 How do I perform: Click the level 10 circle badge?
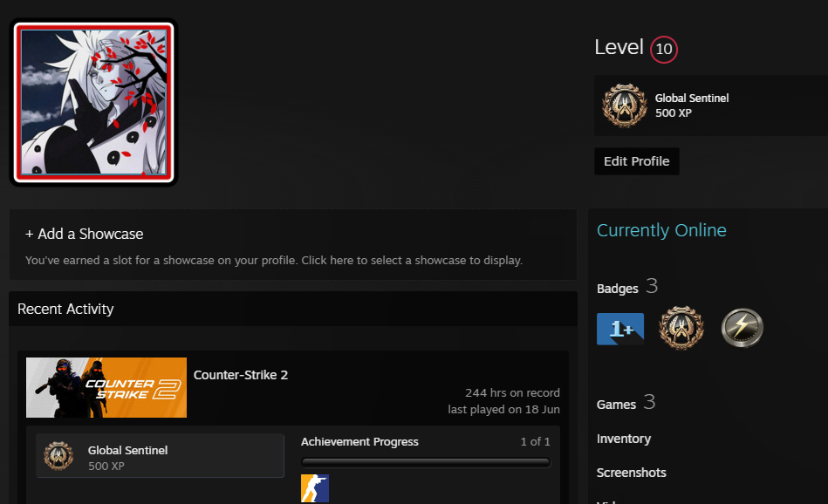click(x=663, y=49)
